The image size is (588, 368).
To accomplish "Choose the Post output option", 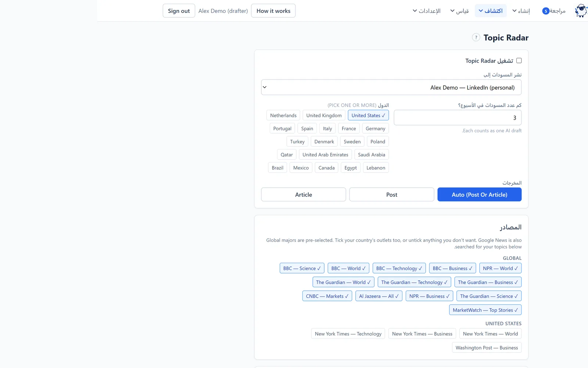I will tap(392, 195).
